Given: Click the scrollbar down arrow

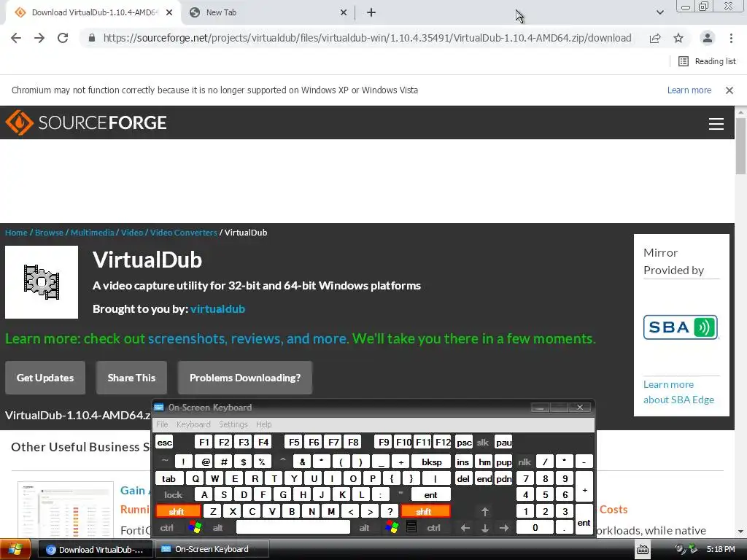Looking at the screenshot, I should [740, 532].
